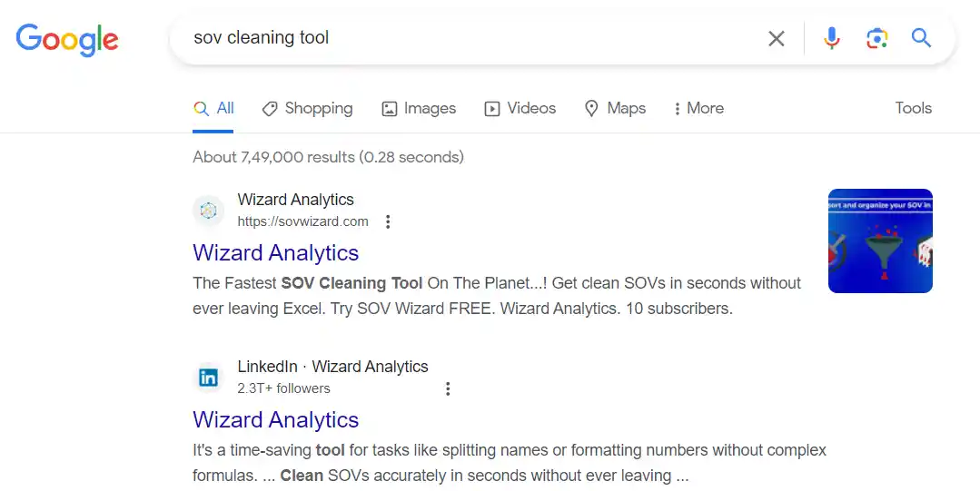Switch to the Maps tab
This screenshot has width=980, height=491.
tap(615, 108)
